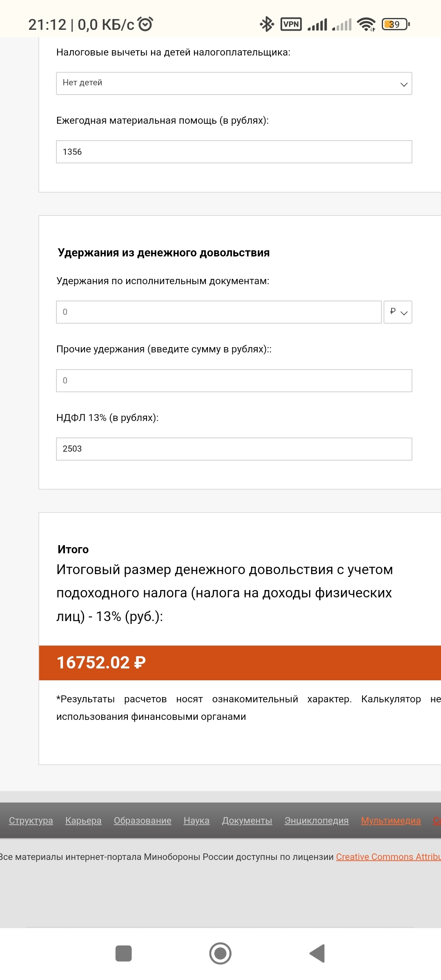Screen dimensions: 441x980
Task: Click the other withholdings amount field
Action: [234, 381]
